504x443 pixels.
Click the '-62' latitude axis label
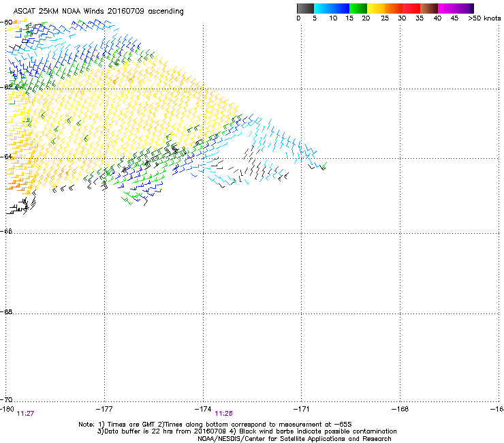tap(6, 87)
